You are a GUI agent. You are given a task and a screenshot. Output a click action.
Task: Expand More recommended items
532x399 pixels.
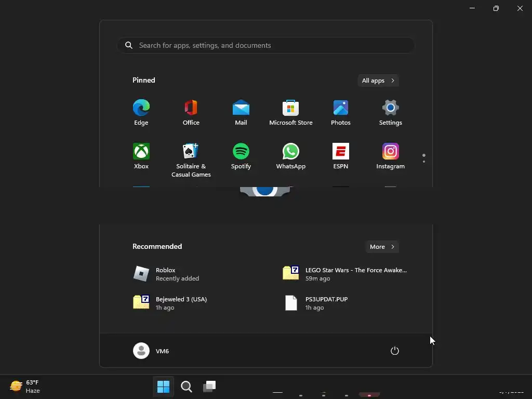pos(382,247)
